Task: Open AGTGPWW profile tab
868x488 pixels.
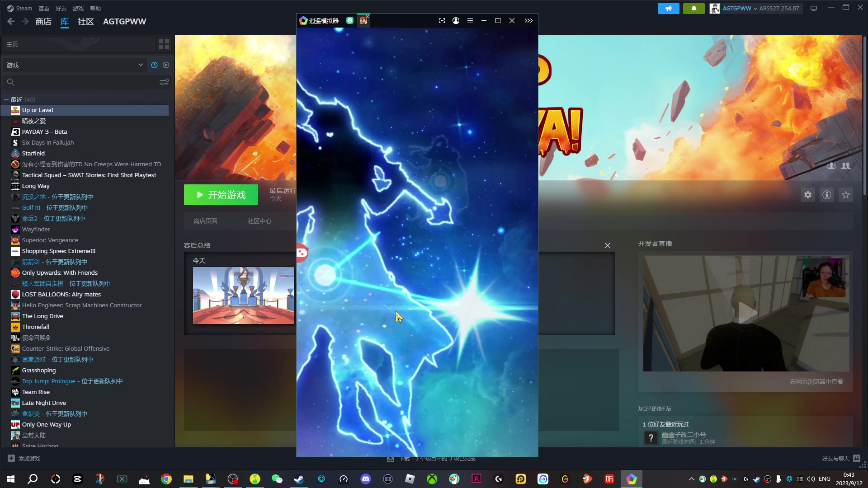Action: [124, 21]
